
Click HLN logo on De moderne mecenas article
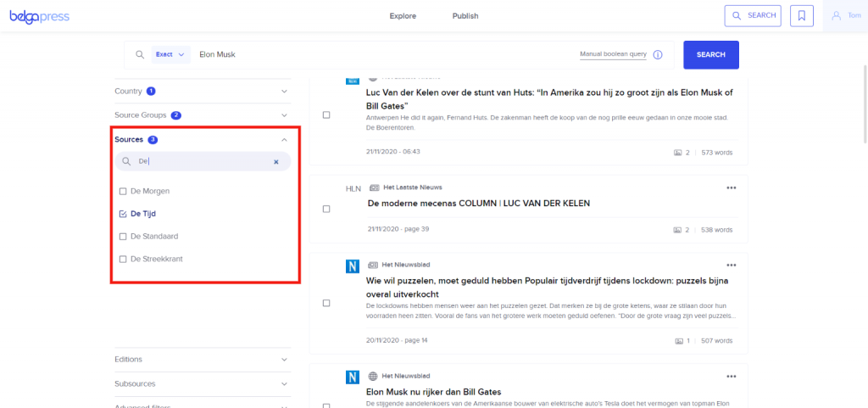353,189
